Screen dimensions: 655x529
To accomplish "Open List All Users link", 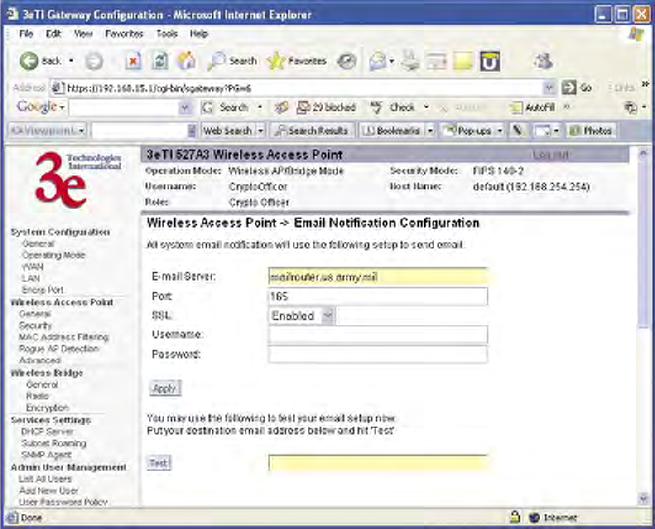I will [x=45, y=479].
